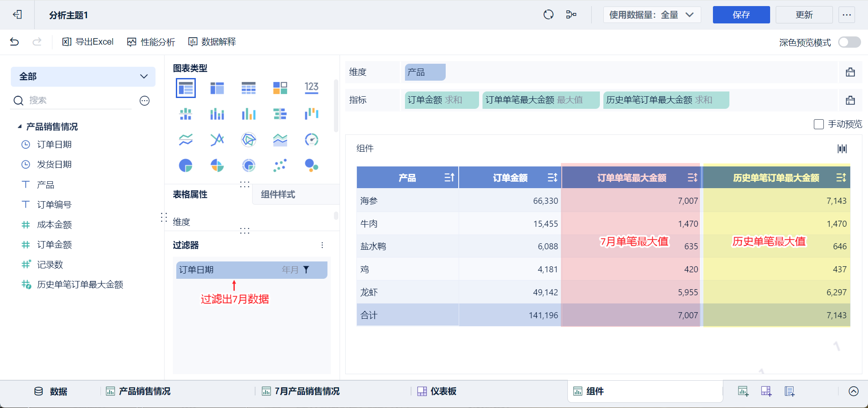Select the pie chart type
The width and height of the screenshot is (868, 408).
(x=186, y=165)
